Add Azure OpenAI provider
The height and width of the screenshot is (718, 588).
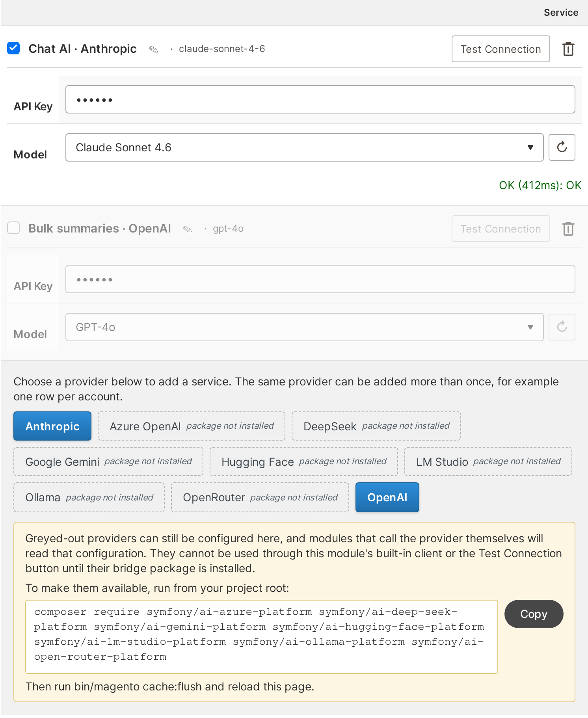pos(191,426)
